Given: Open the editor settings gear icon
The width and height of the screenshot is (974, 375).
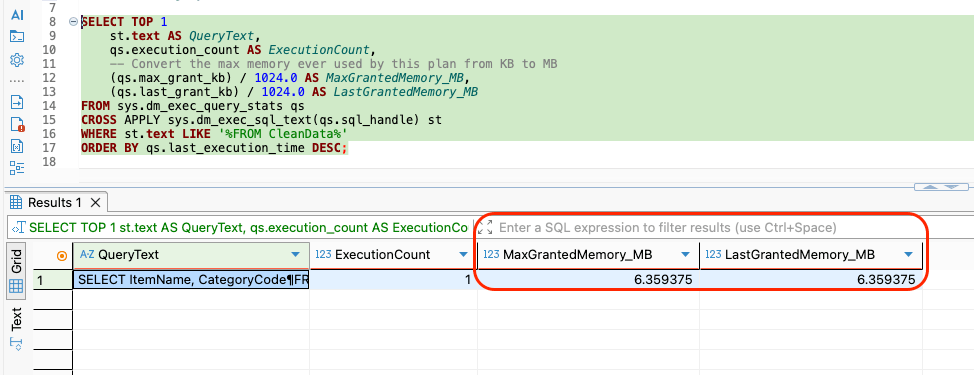Looking at the screenshot, I should coord(17,60).
